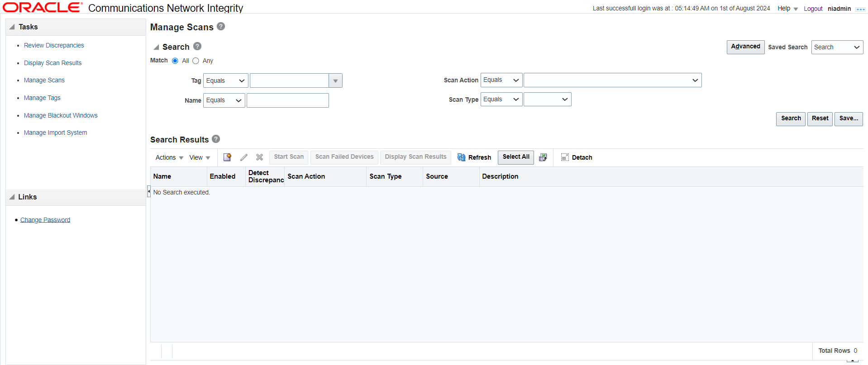Screen dimensions: 868x365
Task: Click the Edit pencil icon in results toolbar
Action: pyautogui.click(x=244, y=157)
